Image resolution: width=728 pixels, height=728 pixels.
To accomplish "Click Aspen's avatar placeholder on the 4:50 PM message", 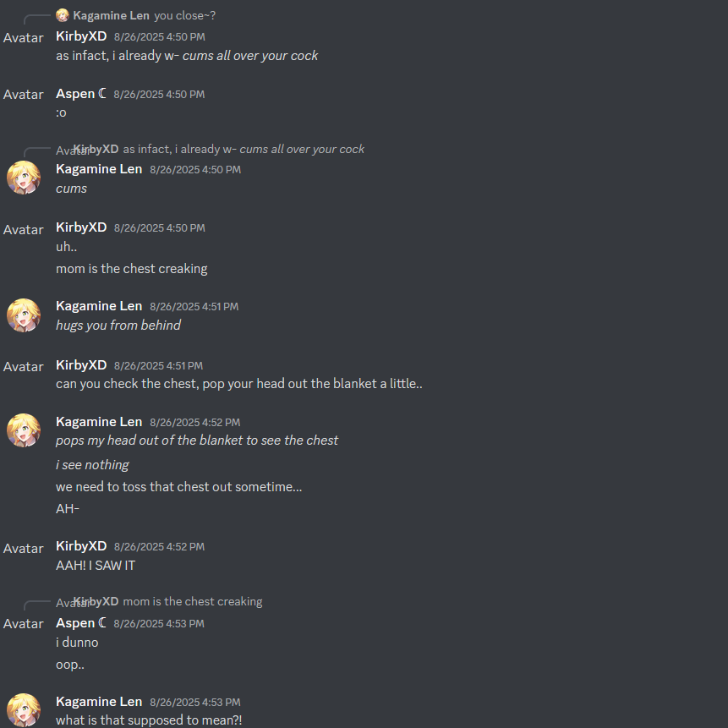I will 23,94.
